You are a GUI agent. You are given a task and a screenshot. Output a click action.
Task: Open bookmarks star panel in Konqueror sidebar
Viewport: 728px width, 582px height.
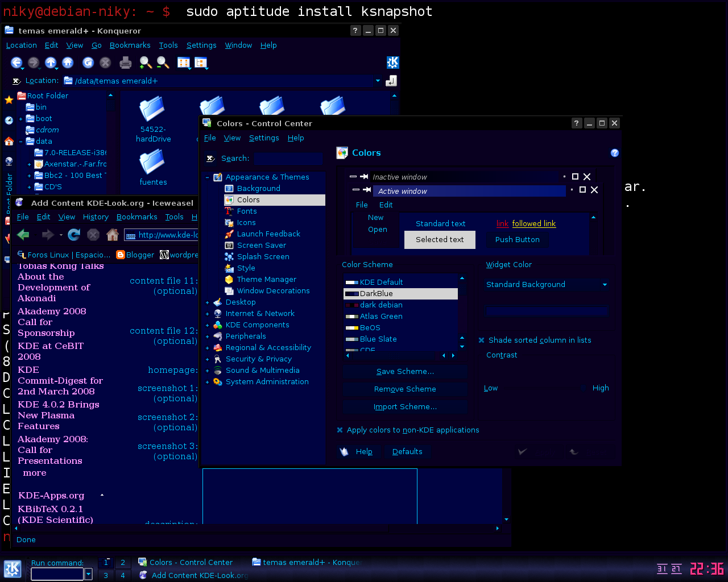[x=9, y=100]
